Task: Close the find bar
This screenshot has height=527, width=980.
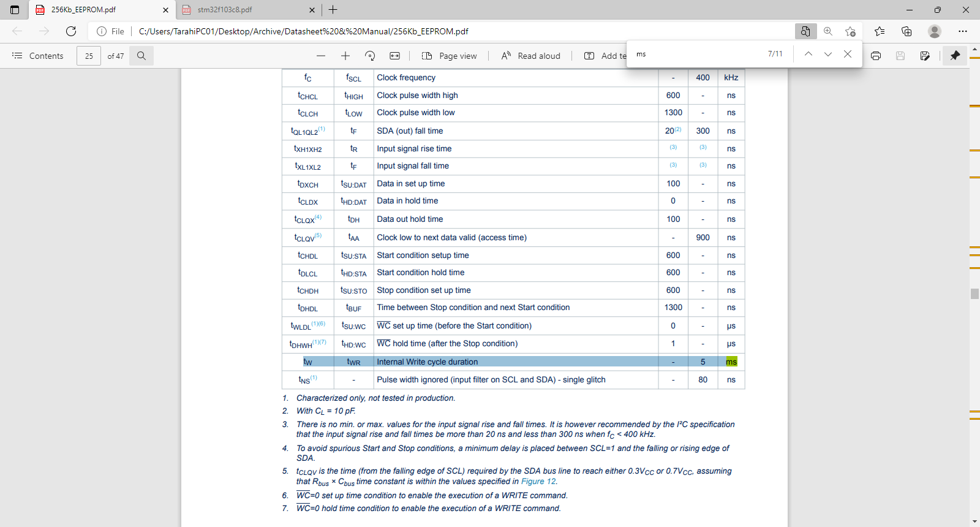Action: point(848,54)
